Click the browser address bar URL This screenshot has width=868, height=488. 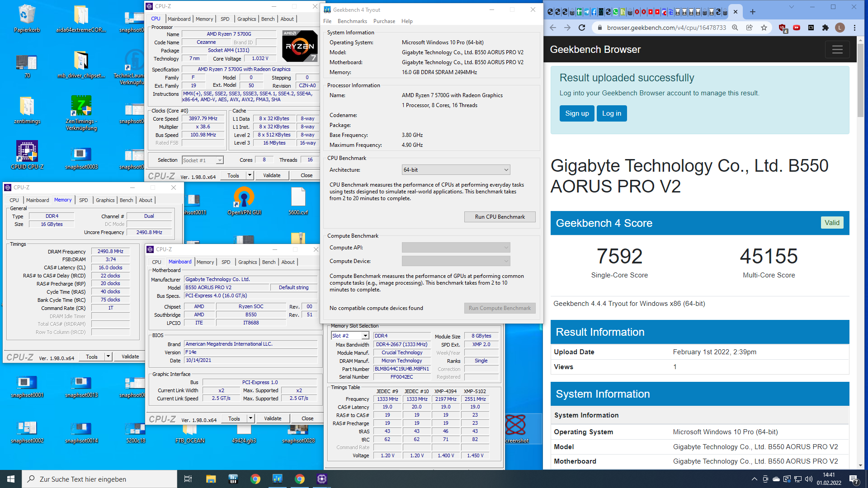click(666, 28)
